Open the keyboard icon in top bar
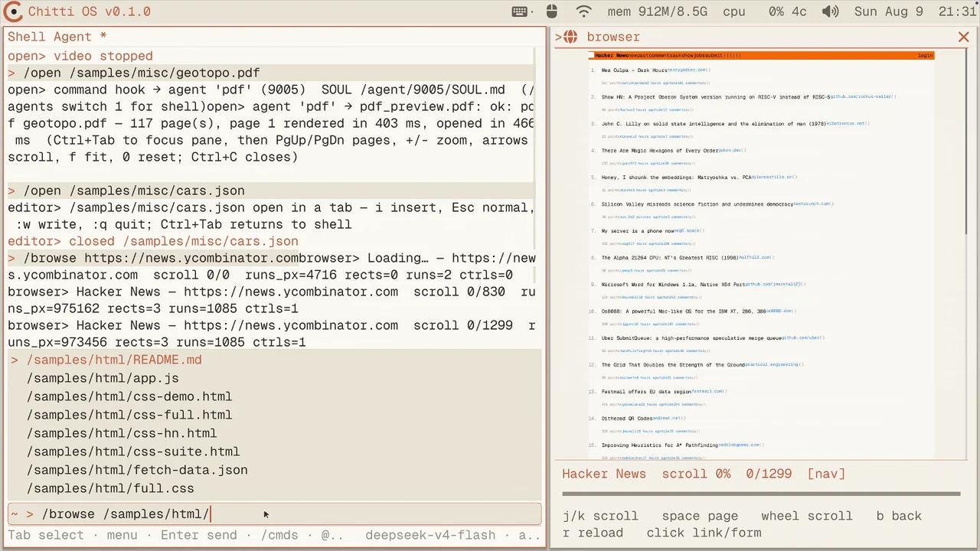The image size is (980, 551). tap(520, 11)
